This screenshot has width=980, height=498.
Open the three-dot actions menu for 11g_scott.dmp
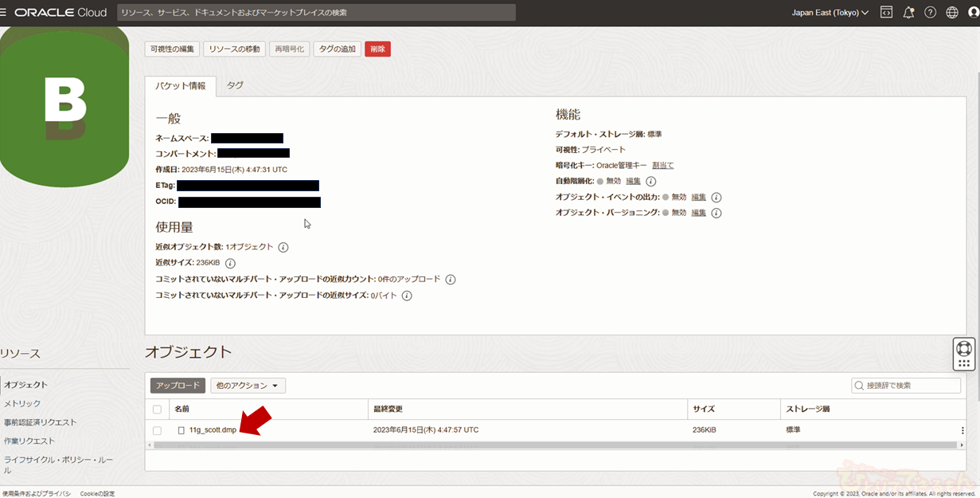click(962, 430)
